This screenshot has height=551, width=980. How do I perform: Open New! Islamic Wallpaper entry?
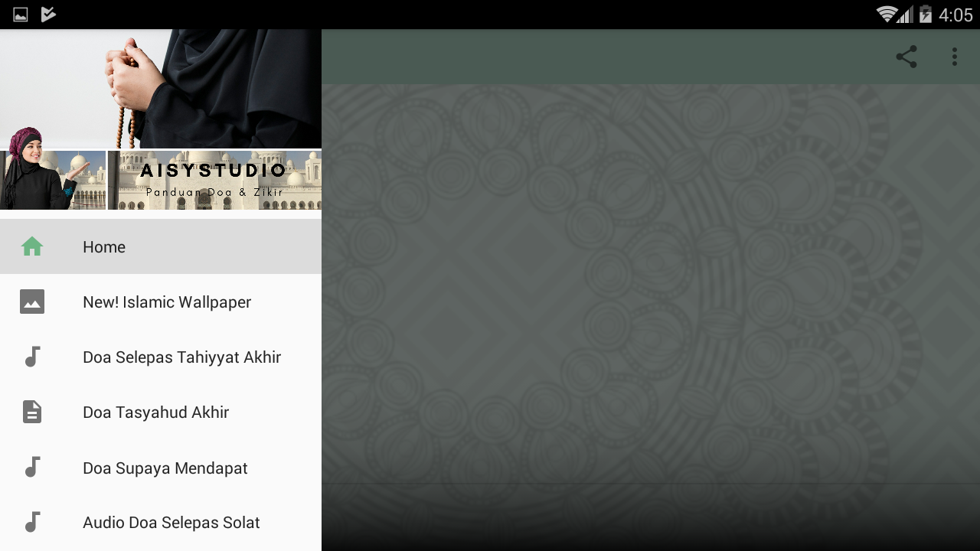tap(161, 302)
